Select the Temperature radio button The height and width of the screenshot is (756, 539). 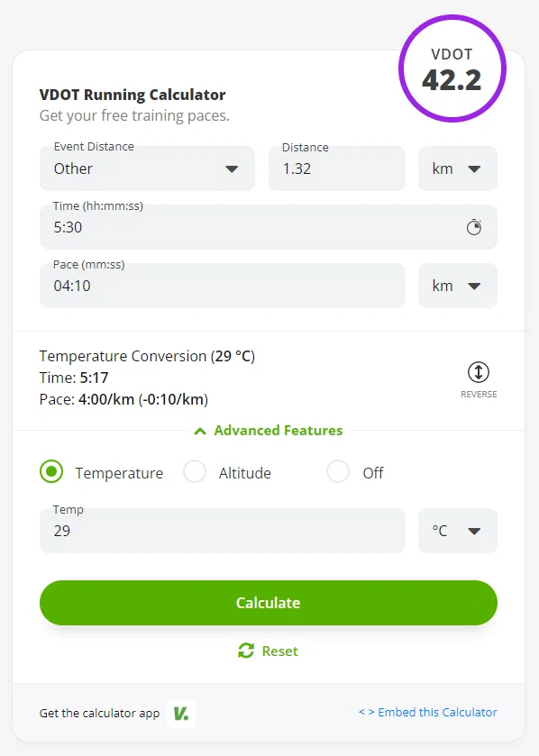(51, 471)
